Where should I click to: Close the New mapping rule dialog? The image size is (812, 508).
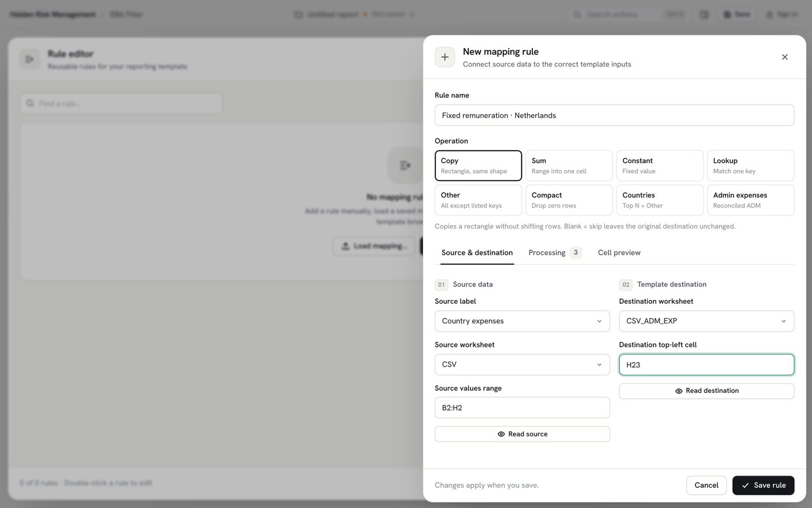(785, 57)
